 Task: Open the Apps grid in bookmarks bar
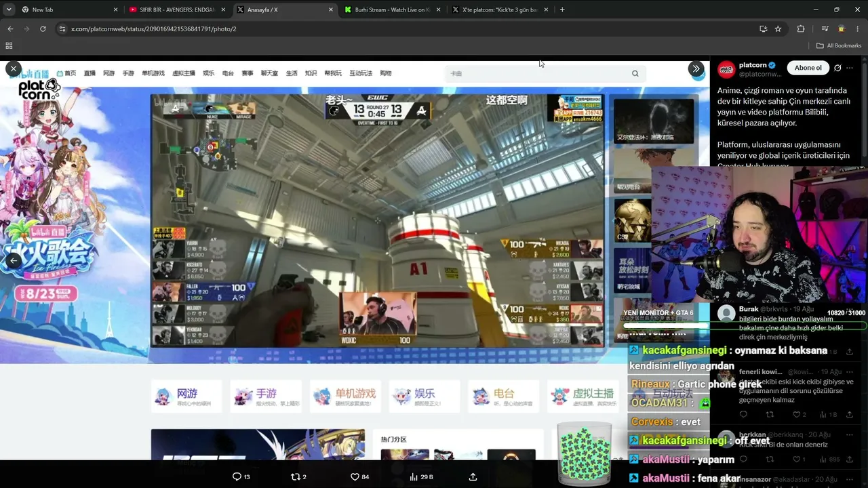click(9, 45)
